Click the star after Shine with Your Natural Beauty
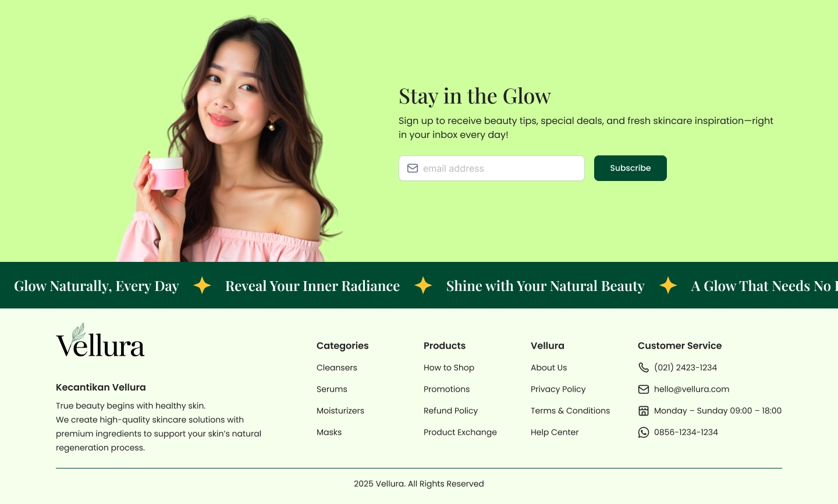 [668, 285]
